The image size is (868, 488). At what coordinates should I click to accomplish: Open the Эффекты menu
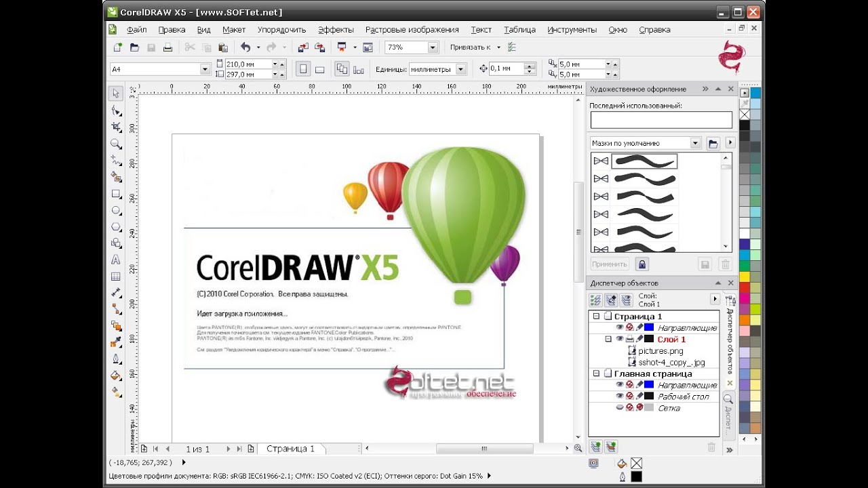pos(336,30)
